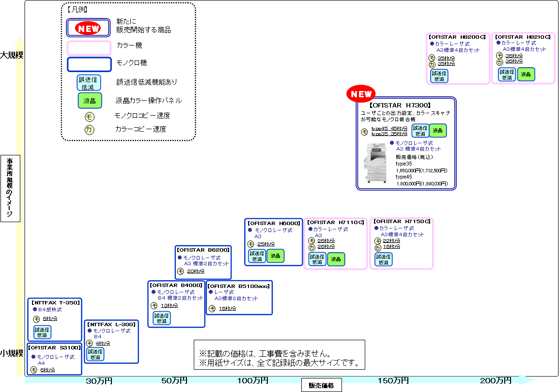559x392 pixels.
Task: Click the 誤送信低減 badge in the NTTFAX T-350 card
Action: tap(43, 332)
